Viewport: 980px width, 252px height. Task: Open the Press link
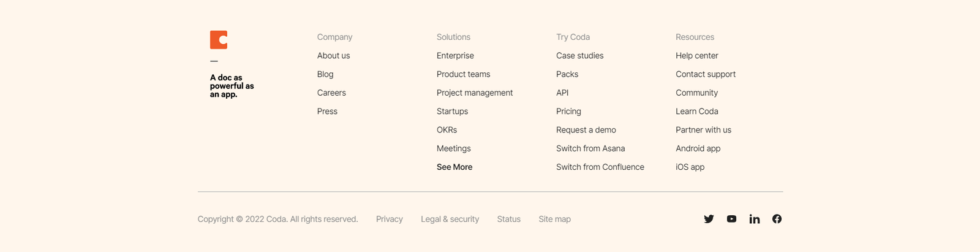327,112
